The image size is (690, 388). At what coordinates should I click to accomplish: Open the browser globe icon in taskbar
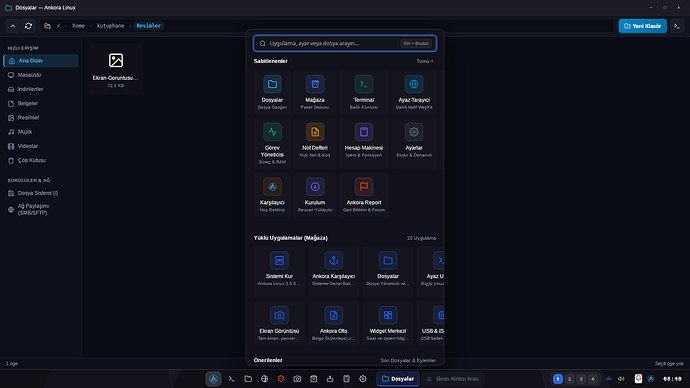(264, 379)
